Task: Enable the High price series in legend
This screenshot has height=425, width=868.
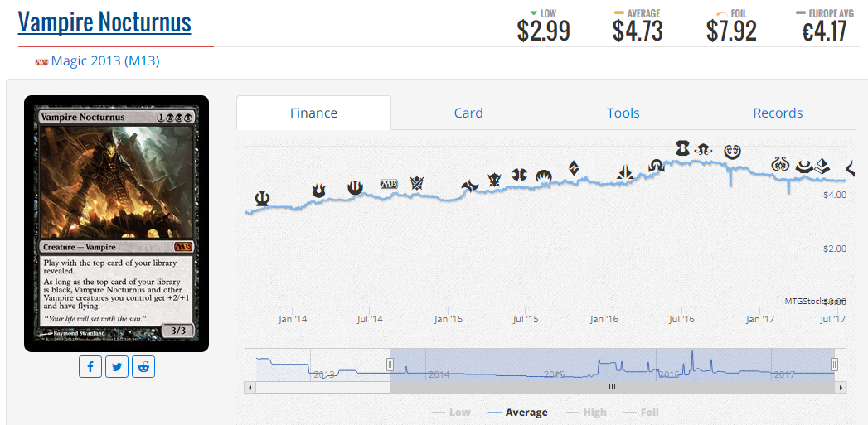Action: click(x=586, y=412)
